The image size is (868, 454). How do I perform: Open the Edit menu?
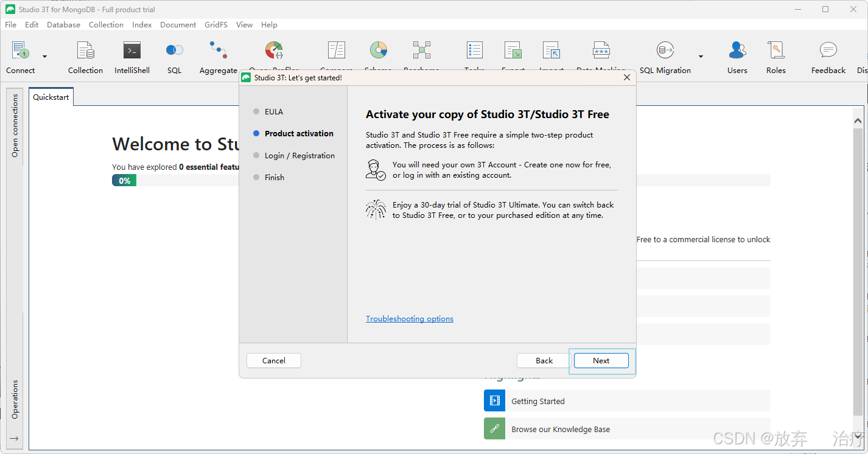click(32, 25)
